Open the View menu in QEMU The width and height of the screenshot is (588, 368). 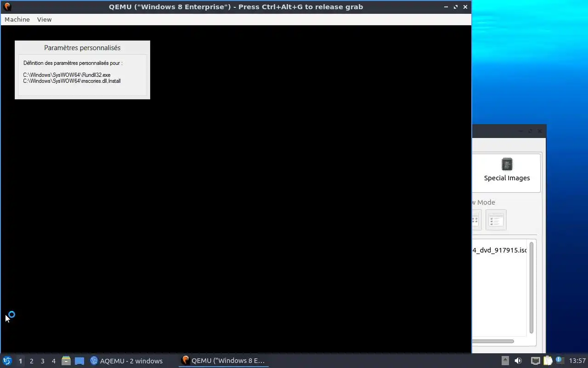coord(44,19)
